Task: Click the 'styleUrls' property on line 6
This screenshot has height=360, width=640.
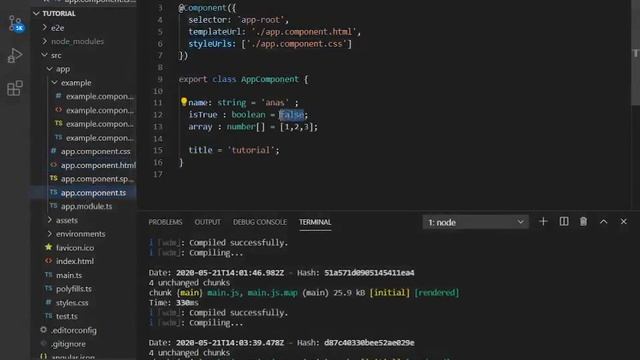Action: click(210, 44)
